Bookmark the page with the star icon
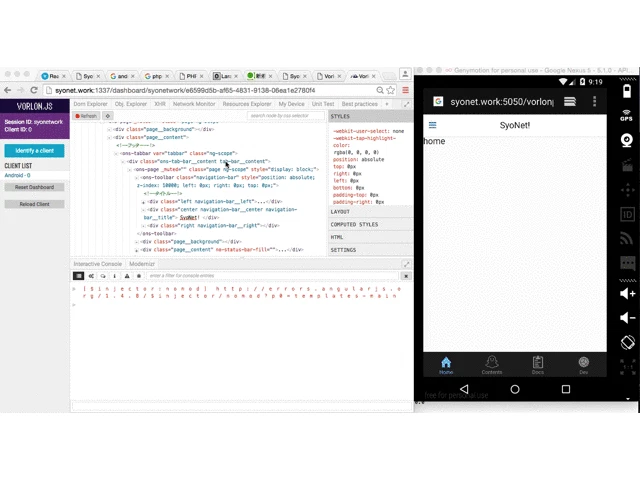The width and height of the screenshot is (640, 480). pyautogui.click(x=391, y=90)
